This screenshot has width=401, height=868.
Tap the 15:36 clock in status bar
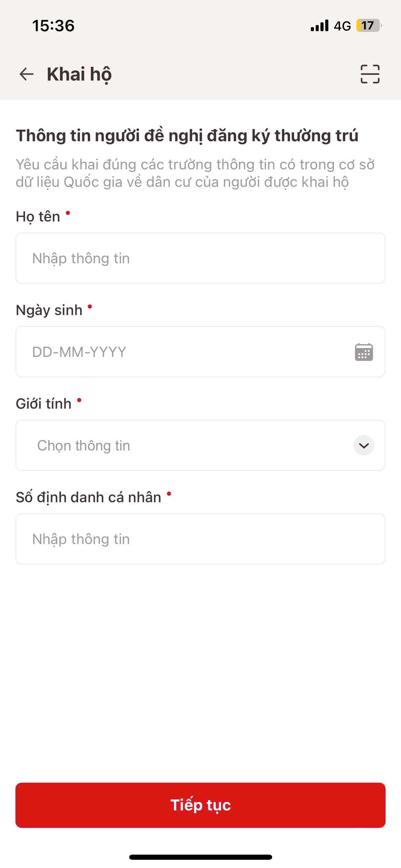pyautogui.click(x=53, y=26)
